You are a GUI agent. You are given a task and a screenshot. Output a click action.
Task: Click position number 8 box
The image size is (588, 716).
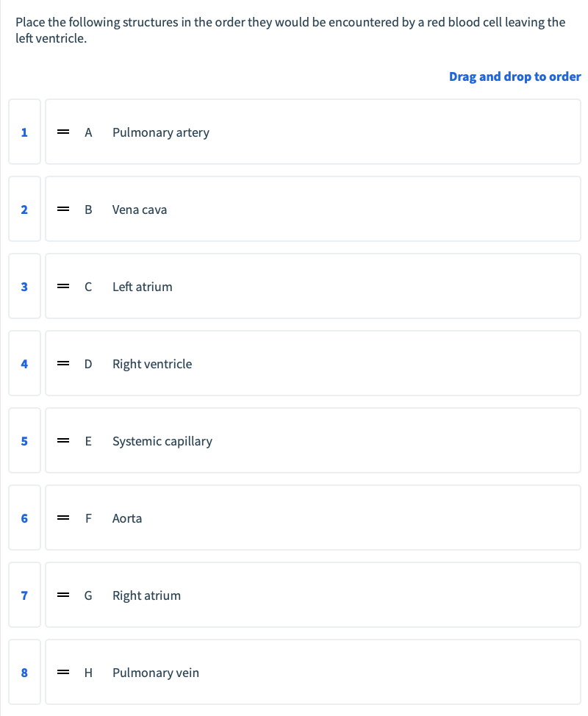click(25, 672)
